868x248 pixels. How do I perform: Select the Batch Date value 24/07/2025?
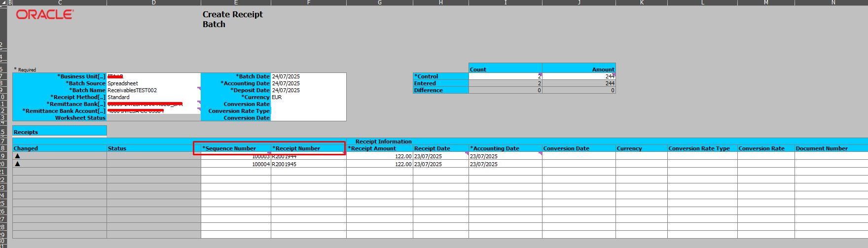pos(309,76)
